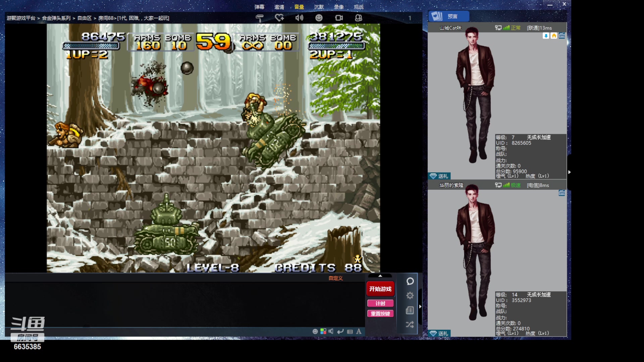Screen dimensions: 644x362
Task: Click the pink 计时 button
Action: pos(380,303)
